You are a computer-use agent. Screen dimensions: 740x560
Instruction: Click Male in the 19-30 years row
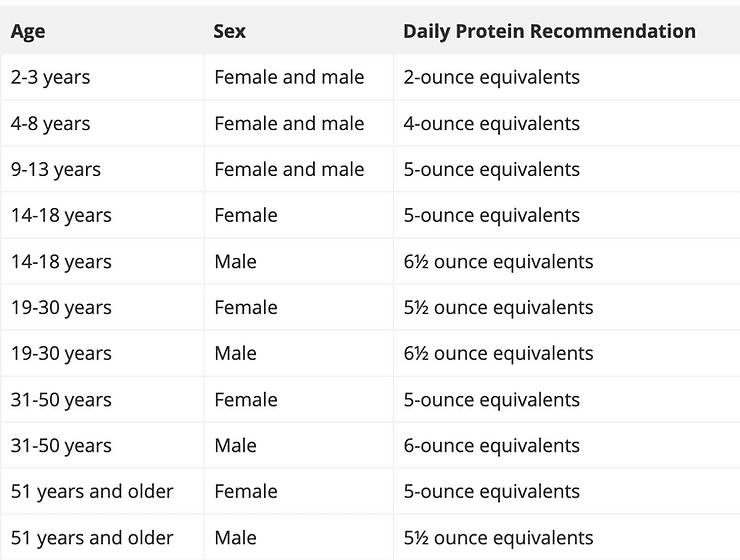pos(235,353)
